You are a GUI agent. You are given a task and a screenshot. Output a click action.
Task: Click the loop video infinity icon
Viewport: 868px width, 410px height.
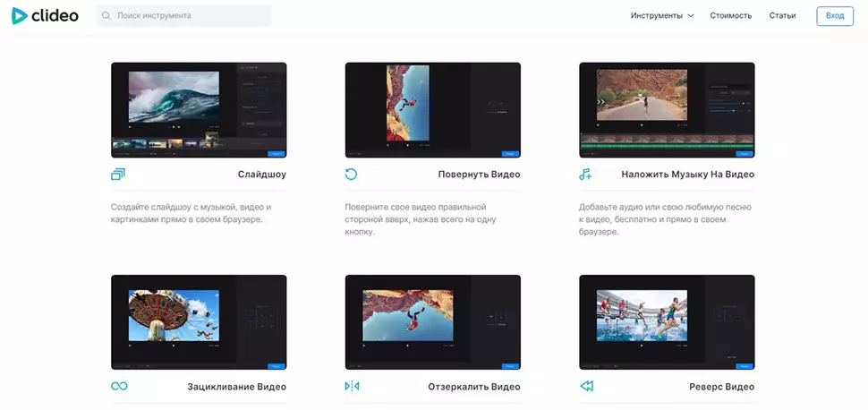118,386
